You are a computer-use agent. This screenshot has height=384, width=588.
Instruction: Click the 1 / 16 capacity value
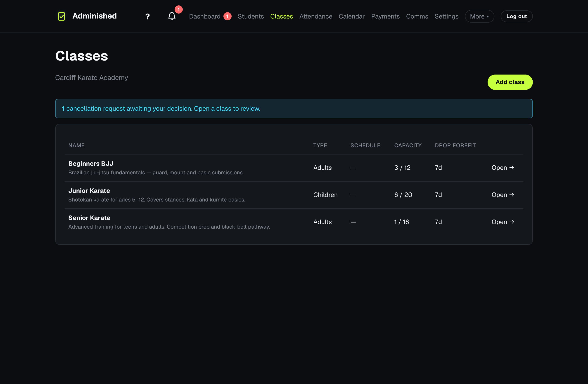pos(401,222)
